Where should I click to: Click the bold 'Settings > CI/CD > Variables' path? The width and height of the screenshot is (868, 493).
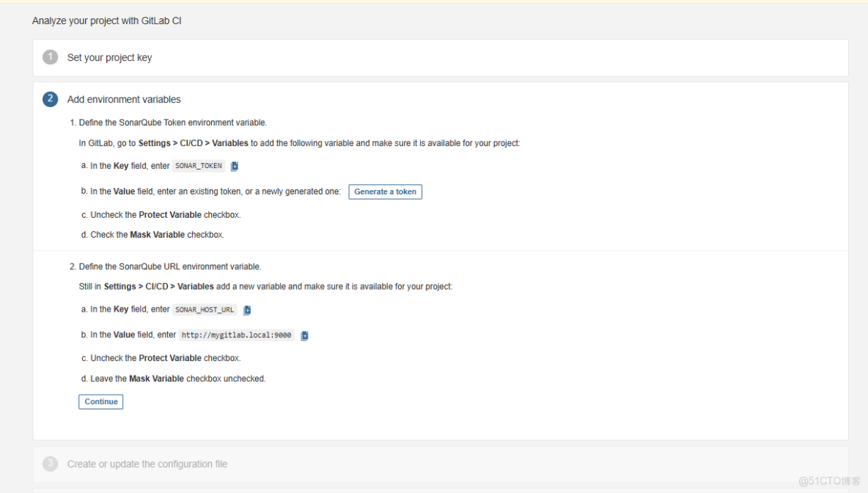tap(192, 142)
